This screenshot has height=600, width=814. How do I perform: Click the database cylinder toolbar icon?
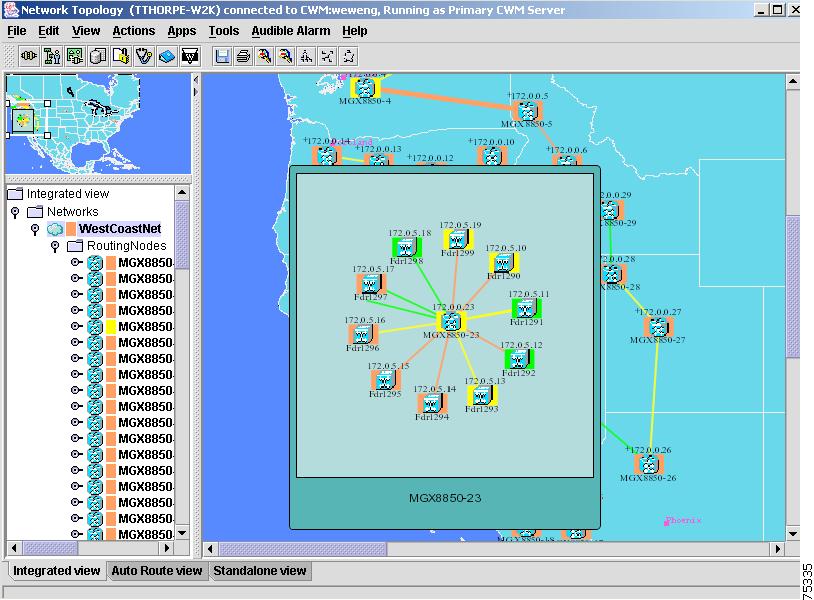coord(98,56)
